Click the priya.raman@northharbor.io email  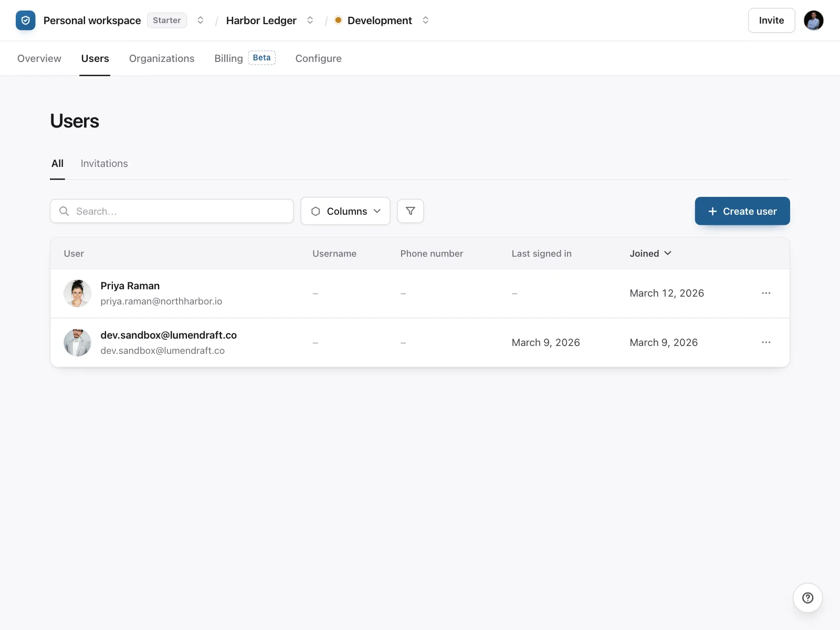(161, 301)
